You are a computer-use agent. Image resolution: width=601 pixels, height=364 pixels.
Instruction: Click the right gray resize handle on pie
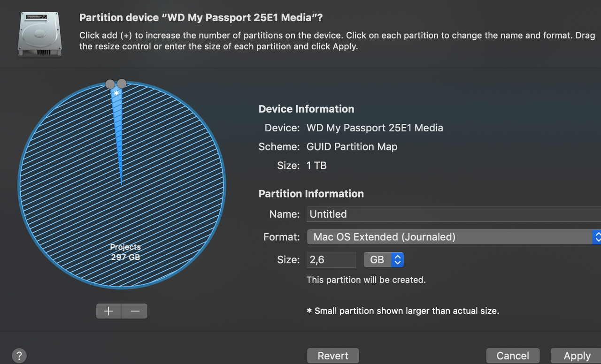click(x=122, y=83)
